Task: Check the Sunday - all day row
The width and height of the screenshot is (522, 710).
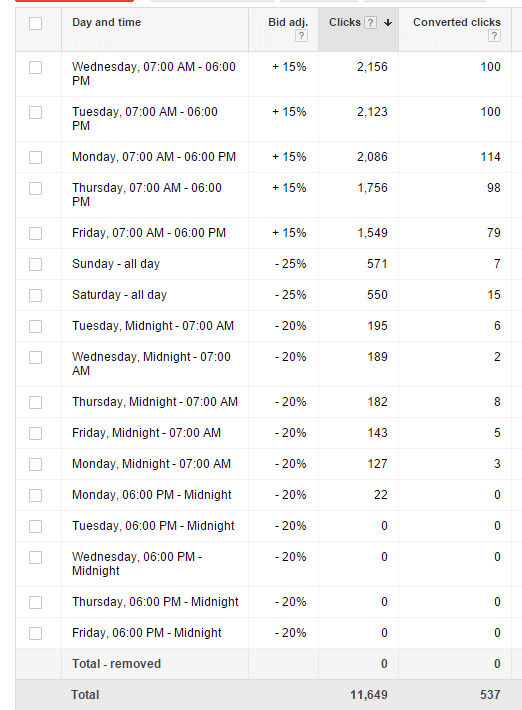Action: coord(35,264)
